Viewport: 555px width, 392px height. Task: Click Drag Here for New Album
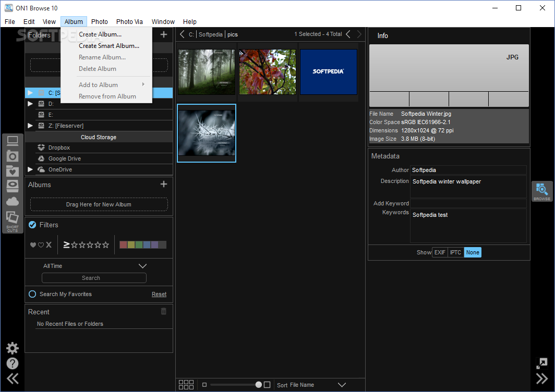99,204
